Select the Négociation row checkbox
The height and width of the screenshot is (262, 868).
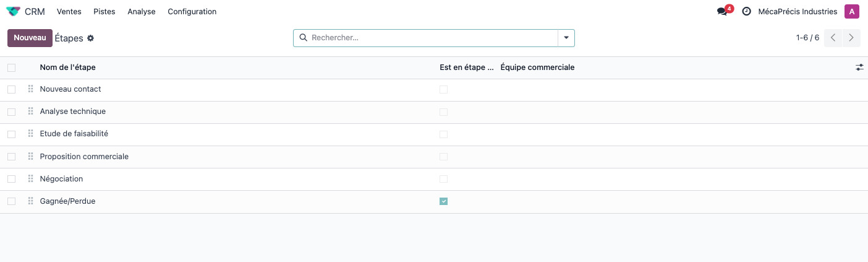[11, 179]
